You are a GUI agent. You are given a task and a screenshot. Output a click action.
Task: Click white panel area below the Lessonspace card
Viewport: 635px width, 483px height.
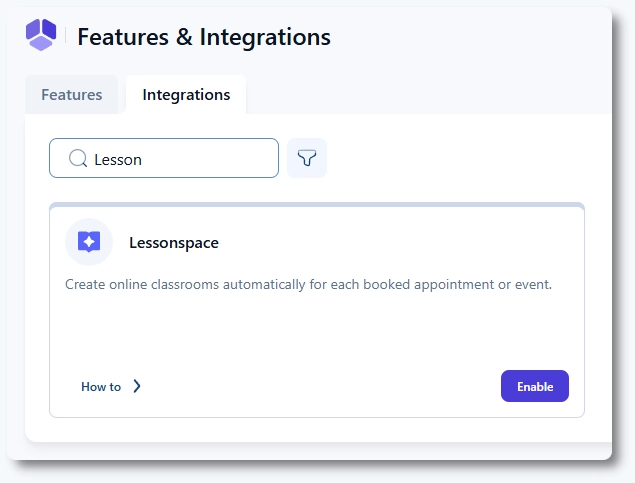point(316,429)
